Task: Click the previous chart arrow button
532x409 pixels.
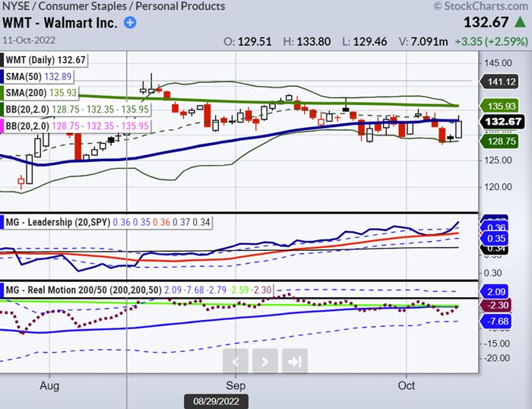Action: pos(235,361)
